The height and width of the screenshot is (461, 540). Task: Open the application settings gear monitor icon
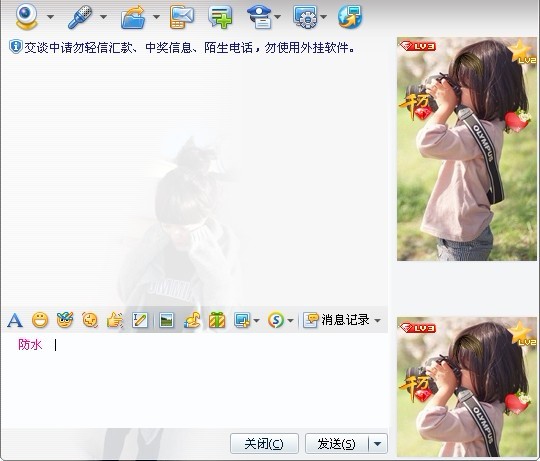(x=305, y=17)
